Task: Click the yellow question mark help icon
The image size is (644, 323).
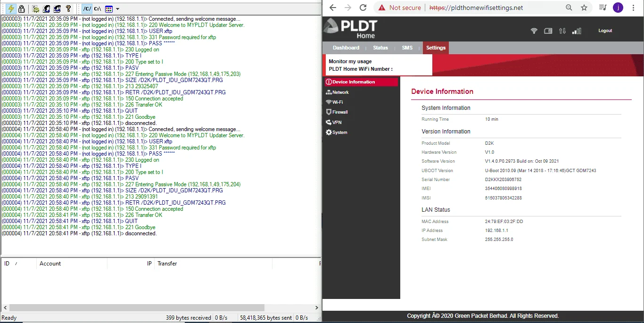Action: tap(68, 8)
